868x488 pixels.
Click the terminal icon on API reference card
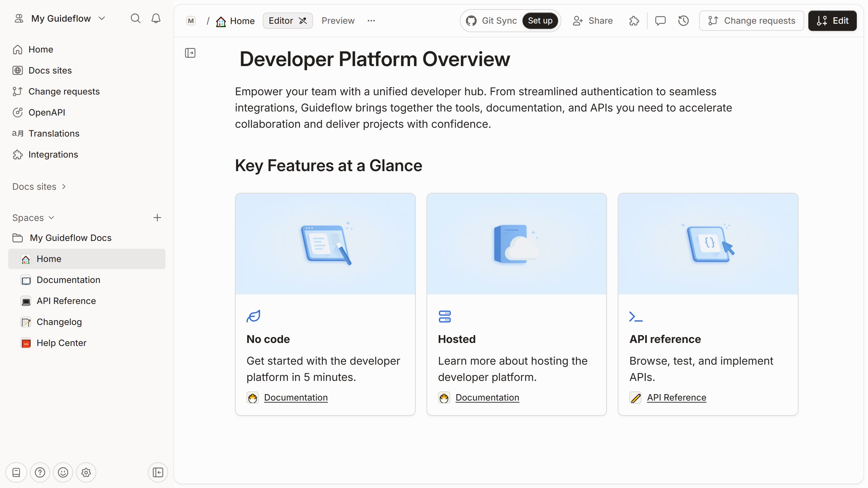pyautogui.click(x=636, y=317)
